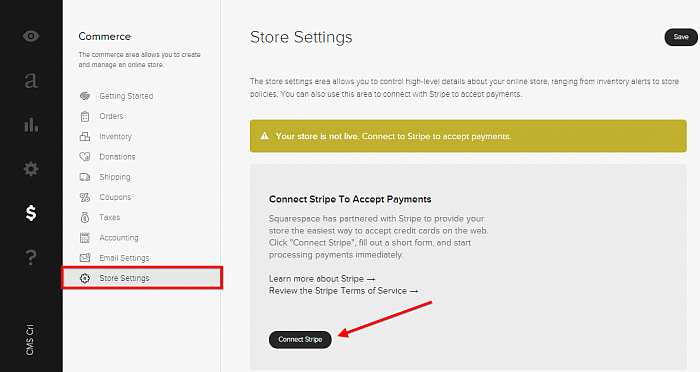Click the Coupons percent icon
This screenshot has height=372, width=700.
(x=85, y=197)
